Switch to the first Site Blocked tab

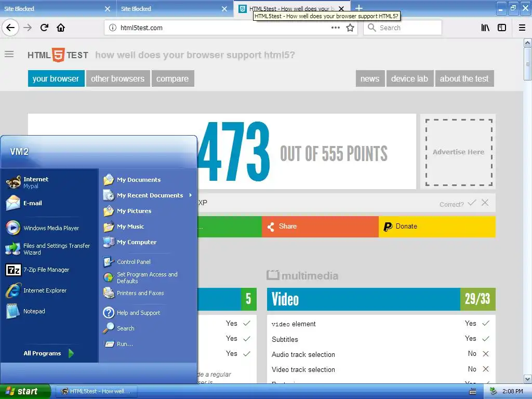[x=58, y=8]
